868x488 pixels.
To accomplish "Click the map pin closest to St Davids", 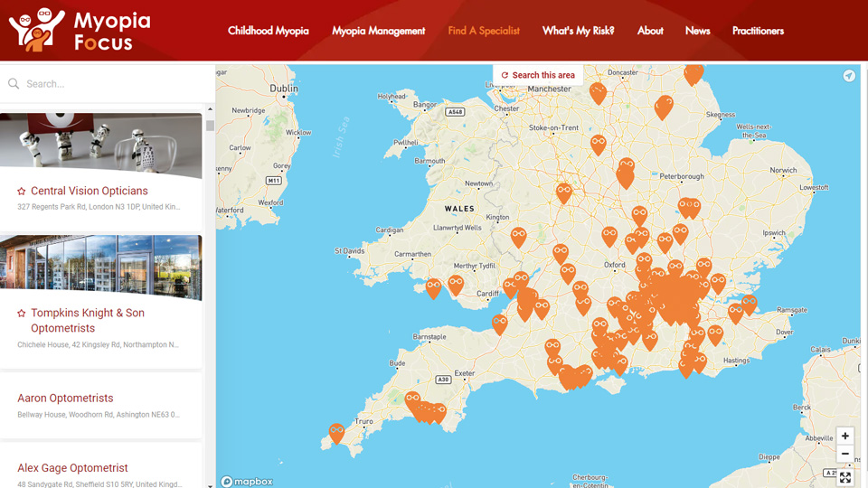I will 433,288.
